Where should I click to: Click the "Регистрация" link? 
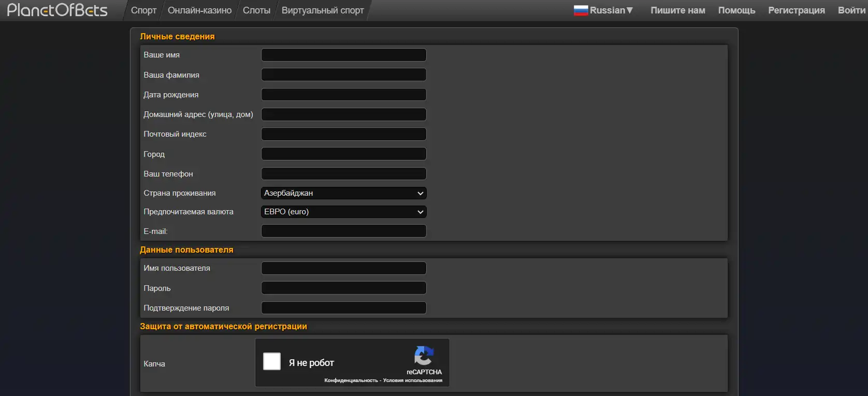click(797, 10)
